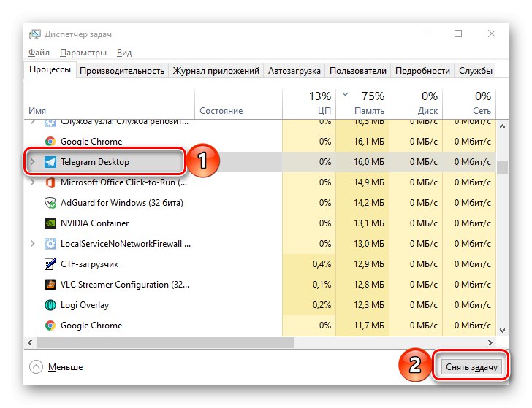Click the 14,9 МБ memory value
532x408 pixels.
pos(369,182)
